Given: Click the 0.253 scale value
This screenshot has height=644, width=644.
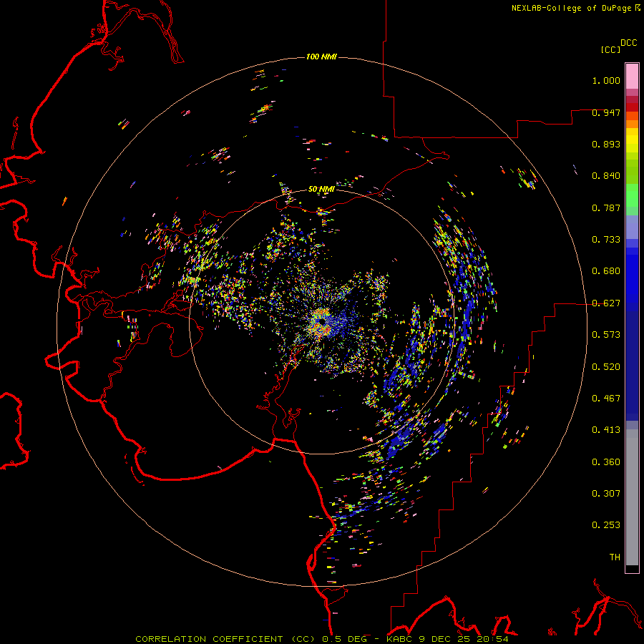Looking at the screenshot, I should (x=606, y=525).
